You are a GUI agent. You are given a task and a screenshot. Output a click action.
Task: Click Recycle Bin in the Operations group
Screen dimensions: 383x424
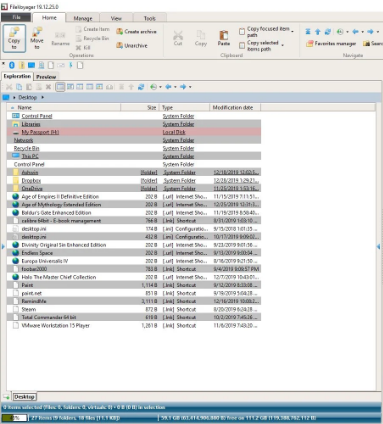coord(93,38)
